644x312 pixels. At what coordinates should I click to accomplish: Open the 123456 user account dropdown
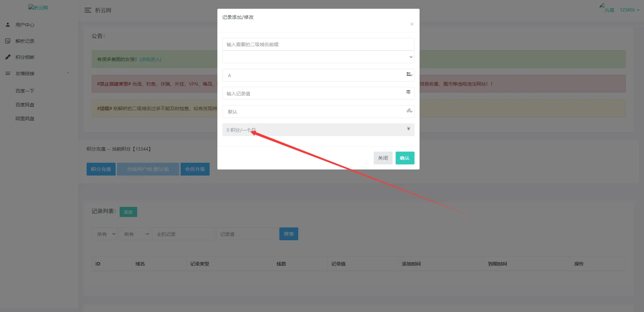(629, 10)
